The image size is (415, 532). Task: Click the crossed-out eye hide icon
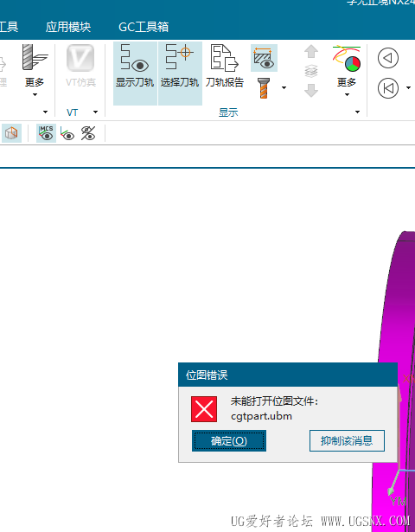[x=88, y=133]
